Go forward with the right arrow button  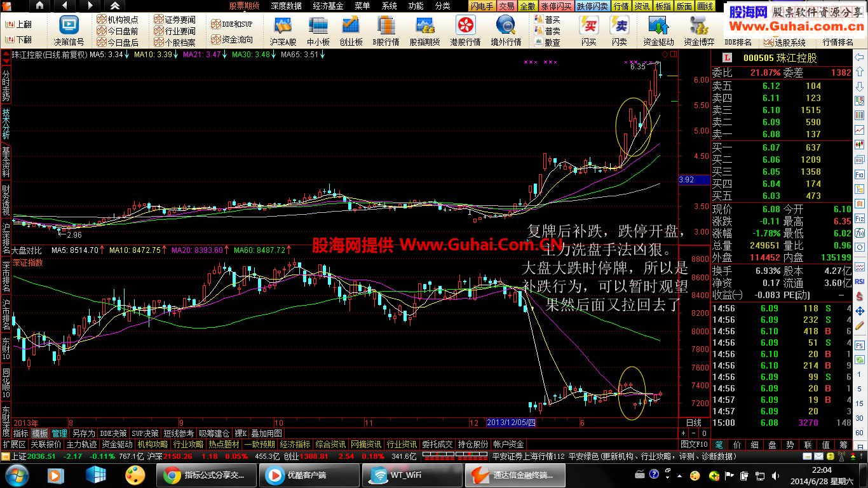pyautogui.click(x=90, y=6)
